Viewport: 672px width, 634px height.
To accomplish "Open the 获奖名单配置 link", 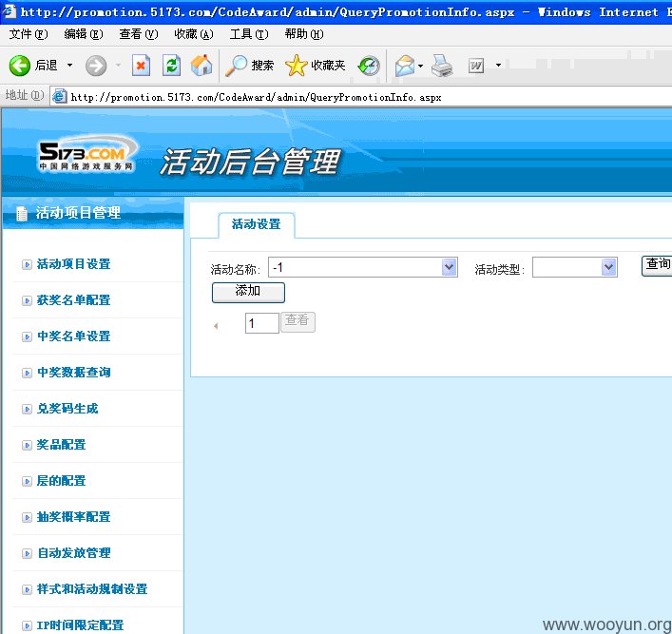I will tap(74, 300).
